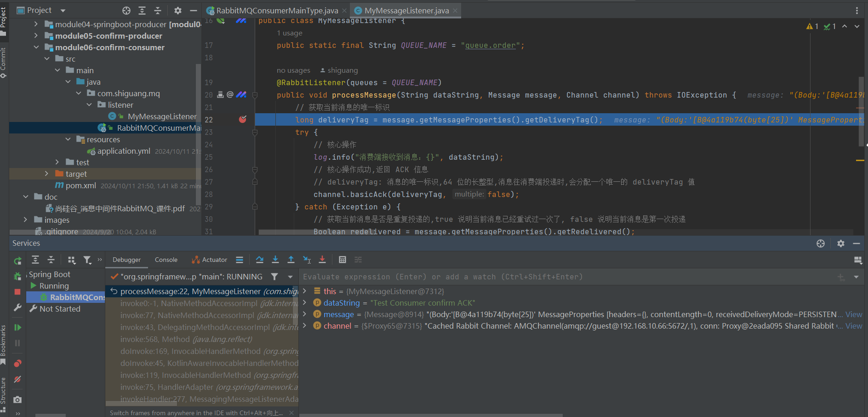This screenshot has height=417, width=868.
Task: Open the Actuator tab
Action: tap(210, 260)
